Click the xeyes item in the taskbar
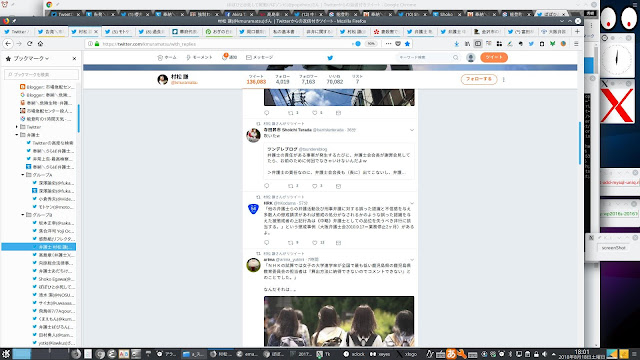The image size is (640, 360). 380,354
